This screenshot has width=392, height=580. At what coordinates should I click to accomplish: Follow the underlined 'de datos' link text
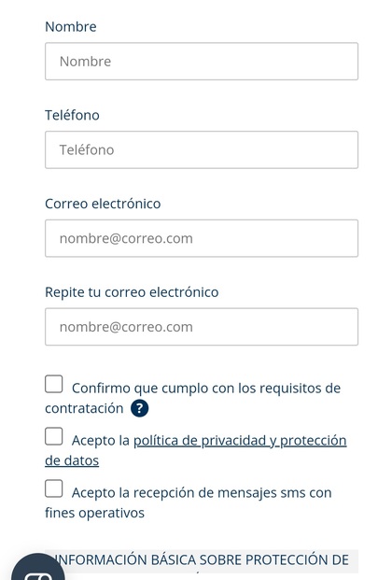click(72, 460)
